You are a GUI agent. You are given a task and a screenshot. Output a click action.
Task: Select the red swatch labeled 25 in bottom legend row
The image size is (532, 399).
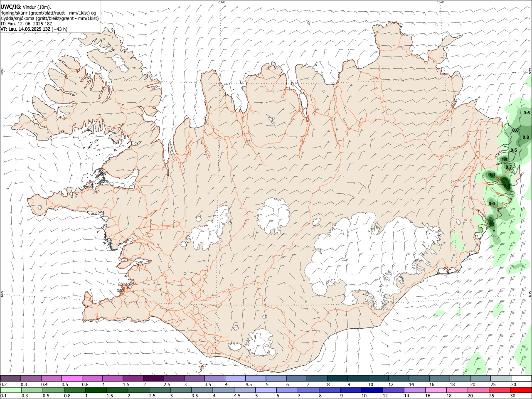[x=499, y=390]
